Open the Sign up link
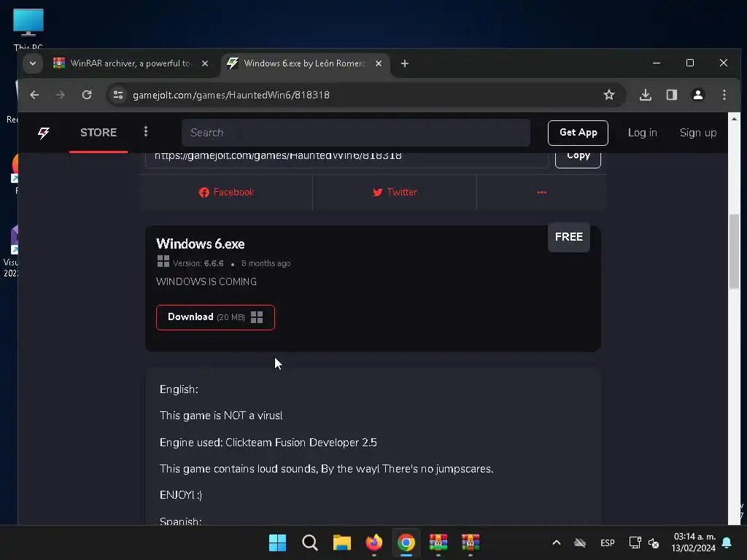Image resolution: width=747 pixels, height=560 pixels. click(x=697, y=133)
